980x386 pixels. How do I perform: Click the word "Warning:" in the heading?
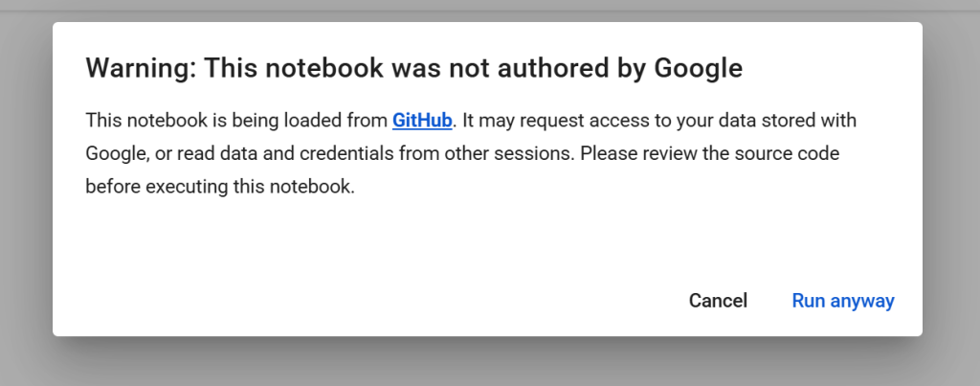(140, 68)
